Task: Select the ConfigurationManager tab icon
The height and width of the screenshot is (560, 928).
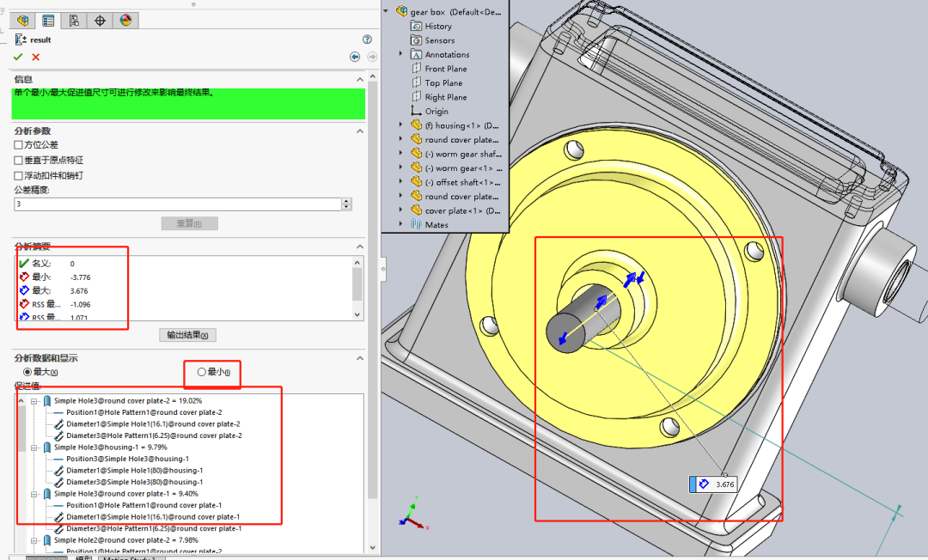Action: [x=74, y=20]
